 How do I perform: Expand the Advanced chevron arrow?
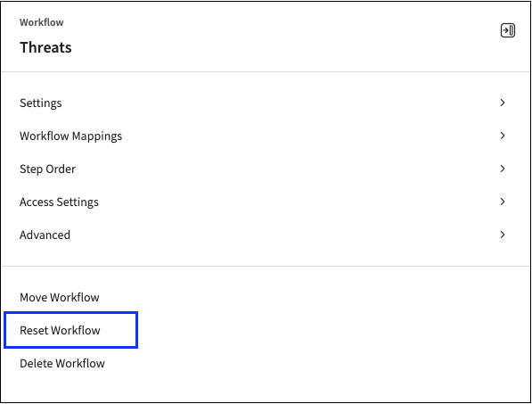tap(503, 235)
